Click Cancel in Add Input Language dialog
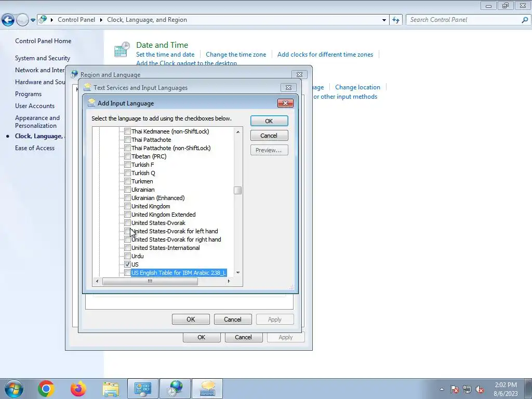Screen dimensions: 532x399 [269, 136]
